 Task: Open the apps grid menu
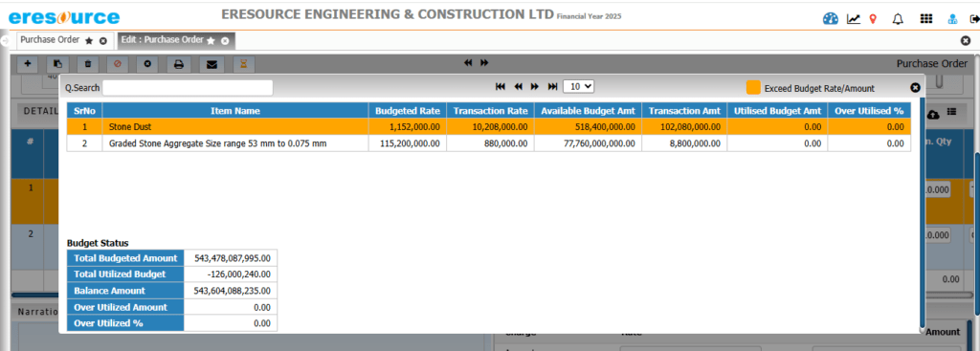coord(926,19)
